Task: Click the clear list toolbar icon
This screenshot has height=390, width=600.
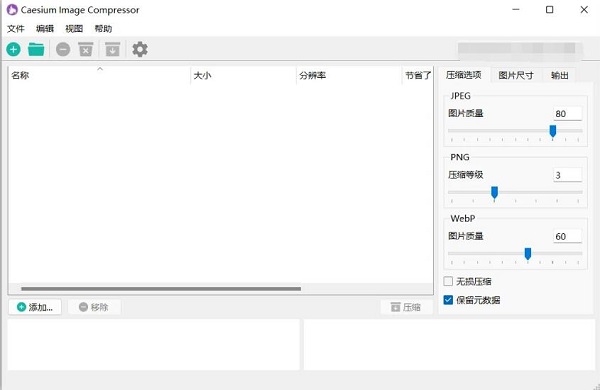Action: click(86, 49)
